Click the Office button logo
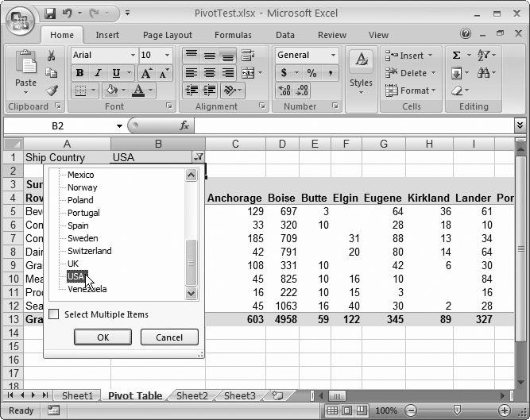This screenshot has height=420, width=530. (19, 19)
